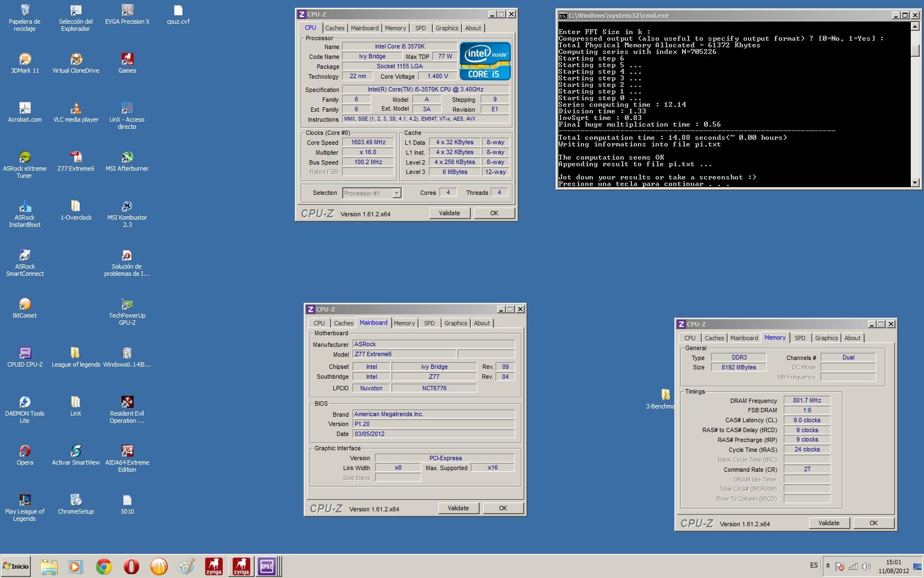Open the Windows Media Player taskbar icon
Screen dimensions: 924x578
coord(76,566)
